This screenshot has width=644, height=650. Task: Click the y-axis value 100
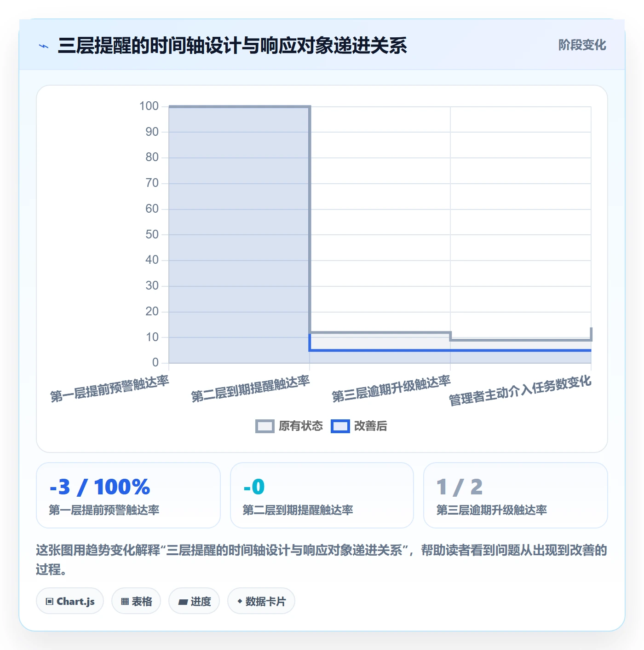click(149, 106)
